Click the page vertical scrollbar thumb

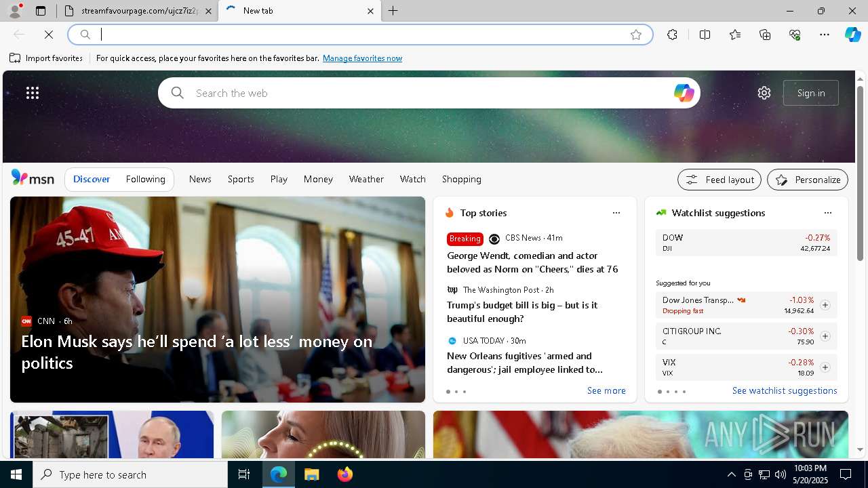click(861, 174)
